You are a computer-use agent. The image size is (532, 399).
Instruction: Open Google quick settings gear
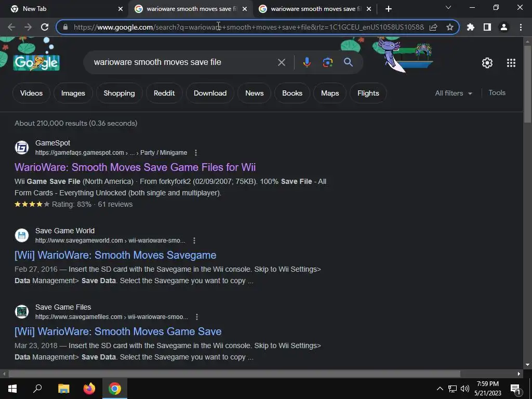coord(487,63)
